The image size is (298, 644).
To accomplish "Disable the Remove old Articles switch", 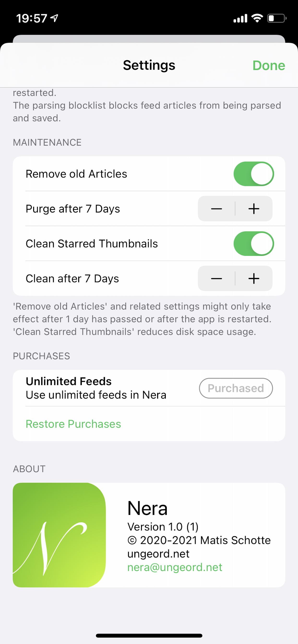I will pos(253,174).
